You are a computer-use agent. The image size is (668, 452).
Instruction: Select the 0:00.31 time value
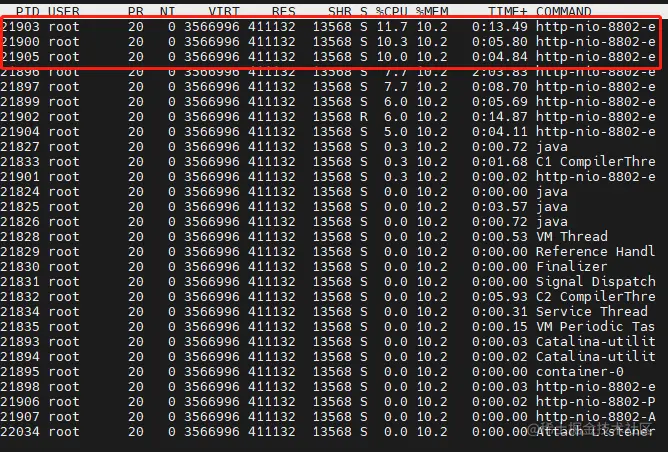(500, 311)
